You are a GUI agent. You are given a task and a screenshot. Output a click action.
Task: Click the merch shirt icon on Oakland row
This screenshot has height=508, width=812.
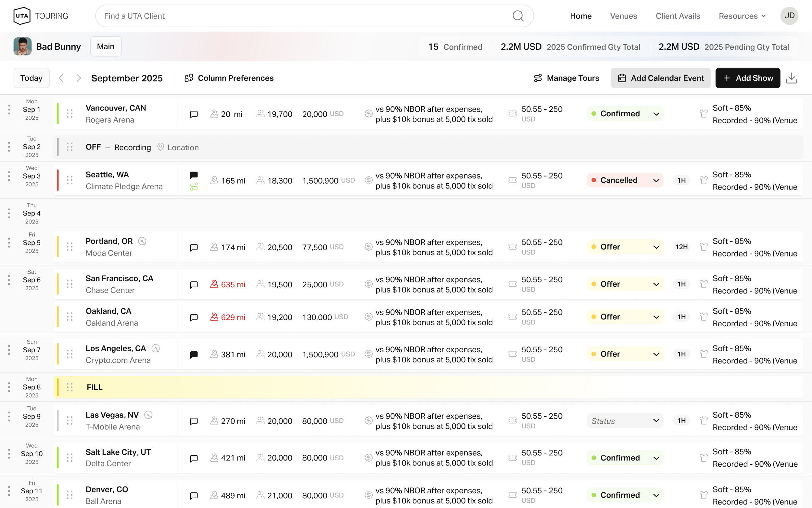(x=704, y=317)
